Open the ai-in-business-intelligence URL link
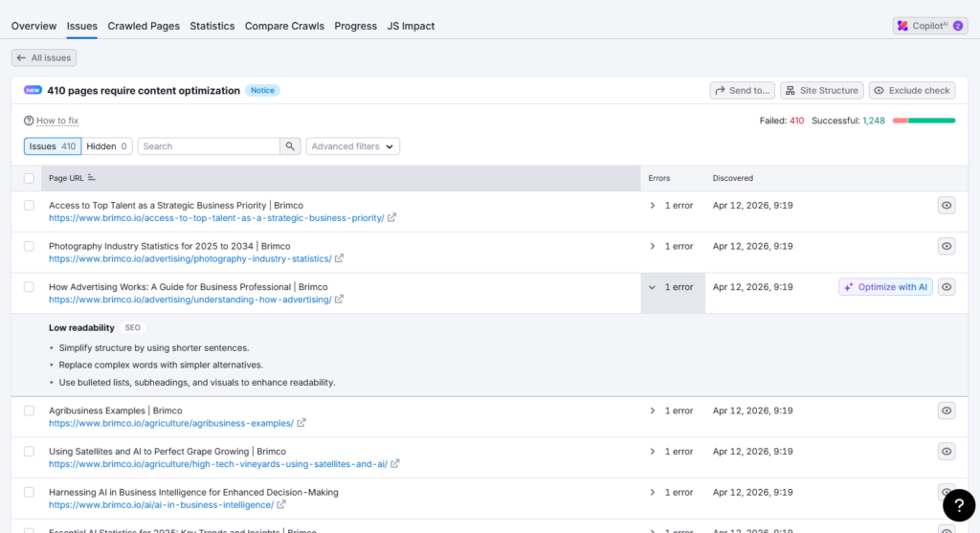The width and height of the screenshot is (980, 533). (x=161, y=505)
